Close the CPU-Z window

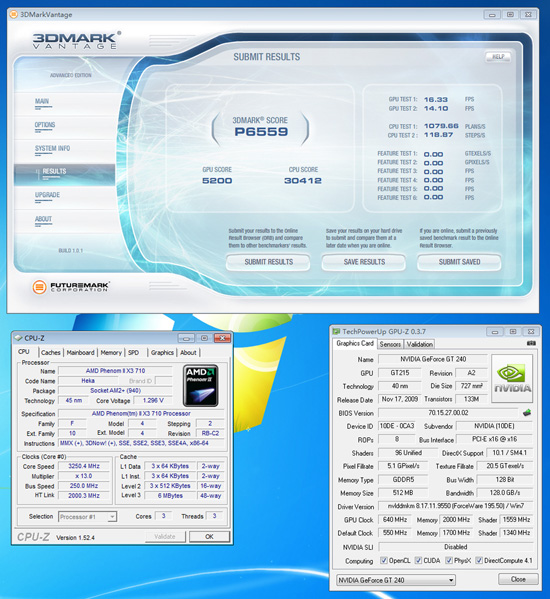pyautogui.click(x=222, y=338)
